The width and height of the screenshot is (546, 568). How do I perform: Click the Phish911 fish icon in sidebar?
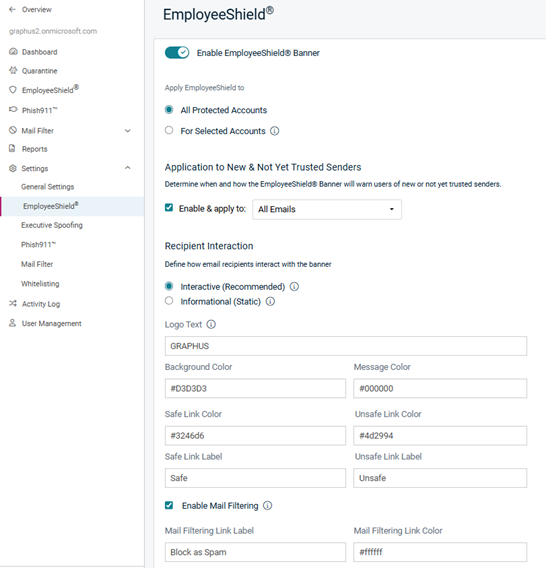point(13,110)
